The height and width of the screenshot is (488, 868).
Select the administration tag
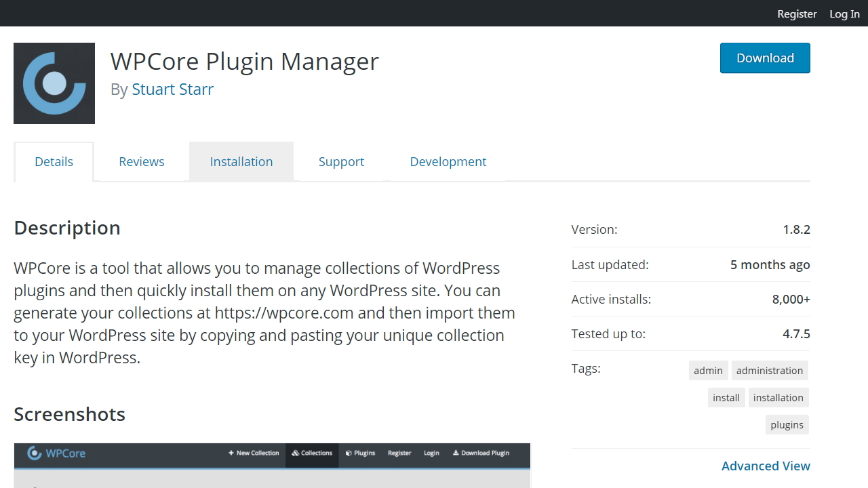pos(770,370)
